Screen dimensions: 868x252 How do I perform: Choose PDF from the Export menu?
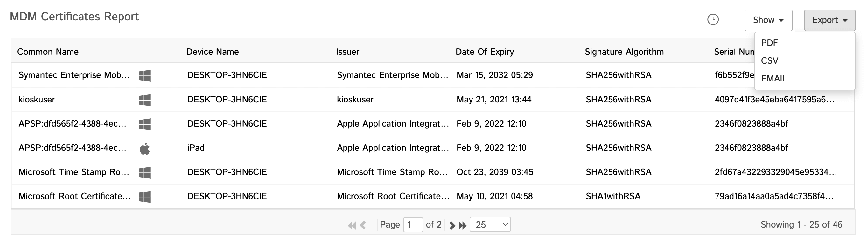click(769, 43)
